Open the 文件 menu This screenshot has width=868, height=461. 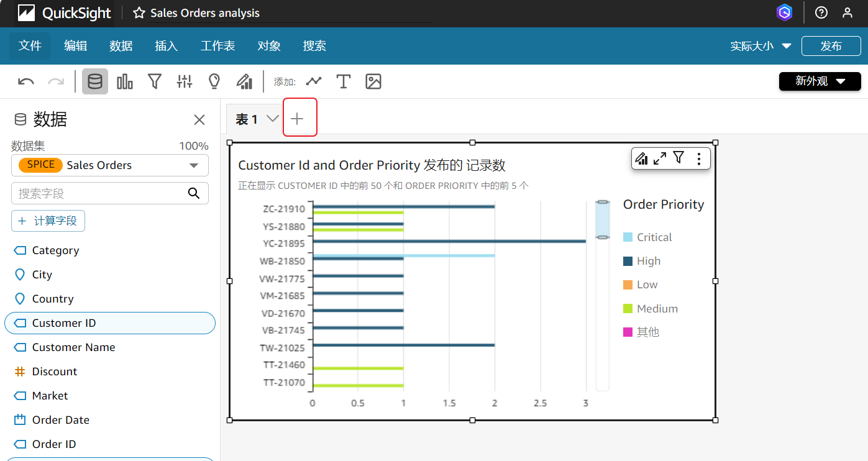[30, 46]
